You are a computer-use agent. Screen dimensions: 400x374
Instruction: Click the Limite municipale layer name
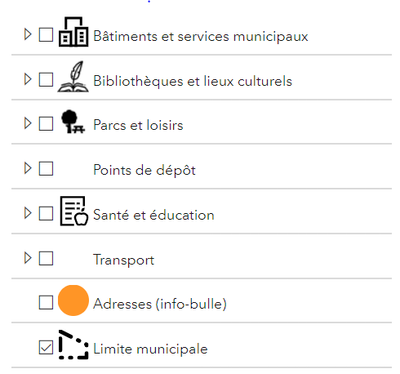[x=150, y=349]
